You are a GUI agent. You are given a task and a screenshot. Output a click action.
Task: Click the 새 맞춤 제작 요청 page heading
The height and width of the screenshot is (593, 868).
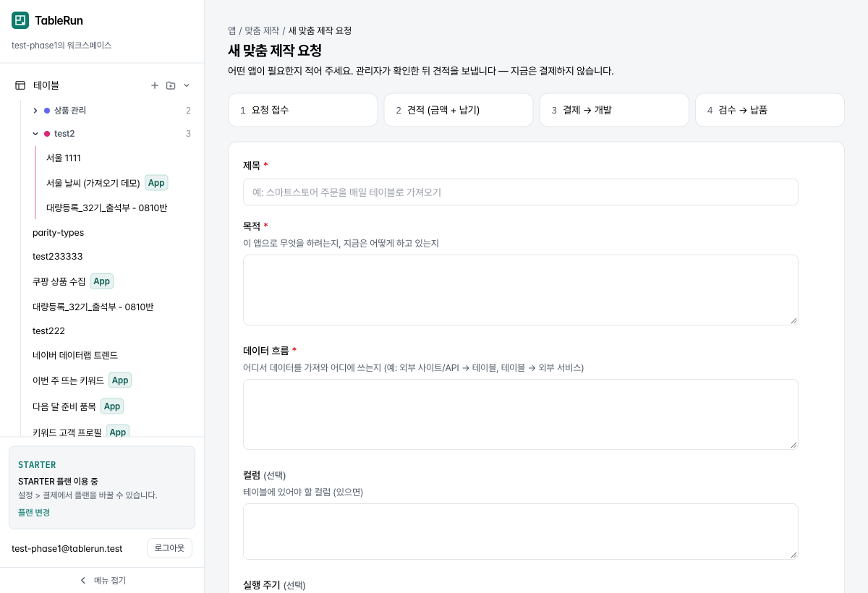[x=275, y=51]
